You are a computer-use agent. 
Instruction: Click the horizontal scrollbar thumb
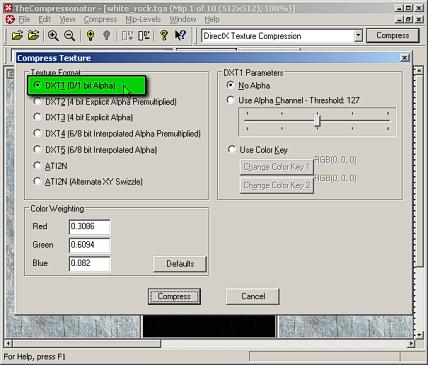87,343
